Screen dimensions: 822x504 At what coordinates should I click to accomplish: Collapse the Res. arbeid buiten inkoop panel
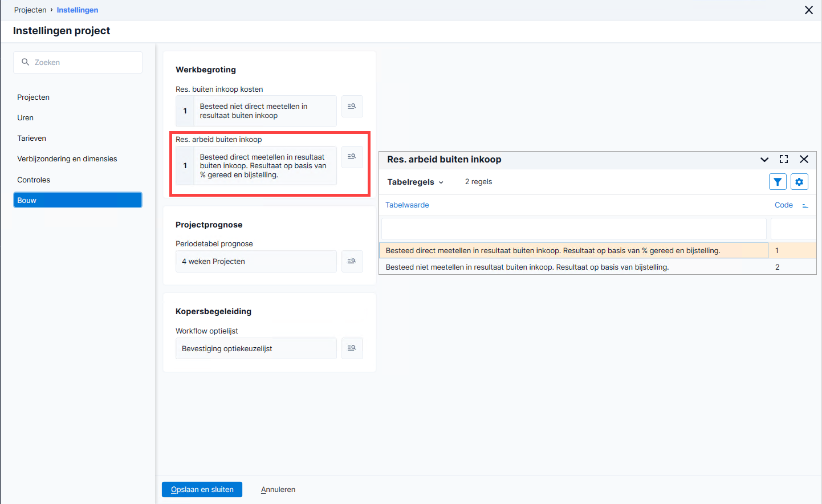click(764, 160)
